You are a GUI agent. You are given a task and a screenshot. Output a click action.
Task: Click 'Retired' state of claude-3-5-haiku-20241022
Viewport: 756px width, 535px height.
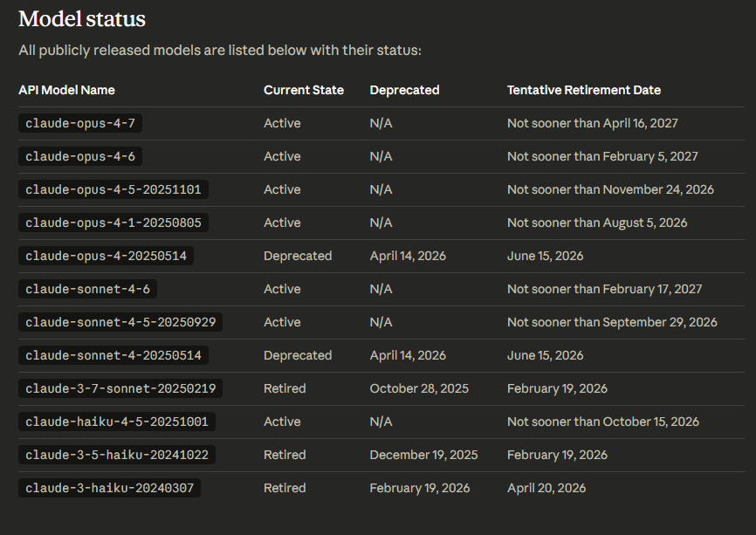tap(285, 455)
